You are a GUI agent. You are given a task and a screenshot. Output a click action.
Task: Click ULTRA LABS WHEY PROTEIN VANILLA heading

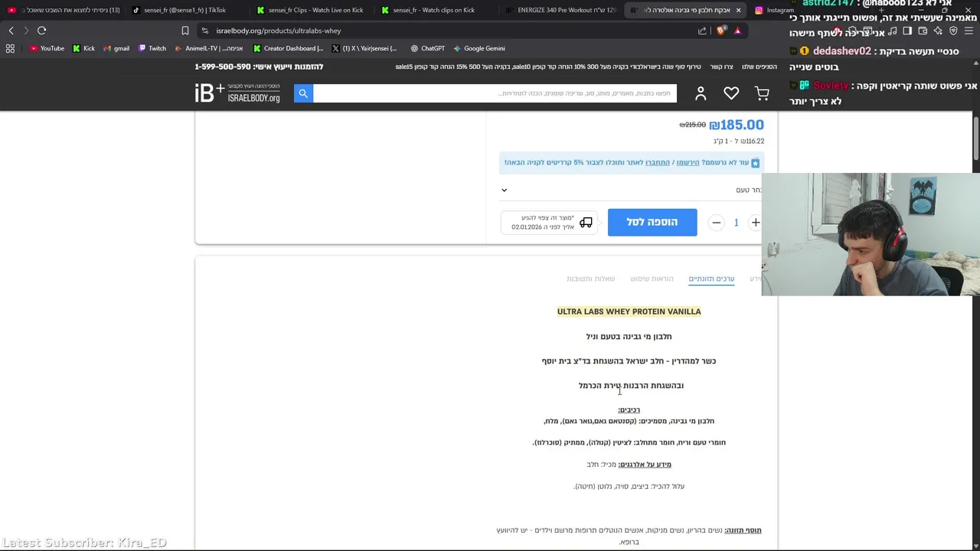coord(629,311)
